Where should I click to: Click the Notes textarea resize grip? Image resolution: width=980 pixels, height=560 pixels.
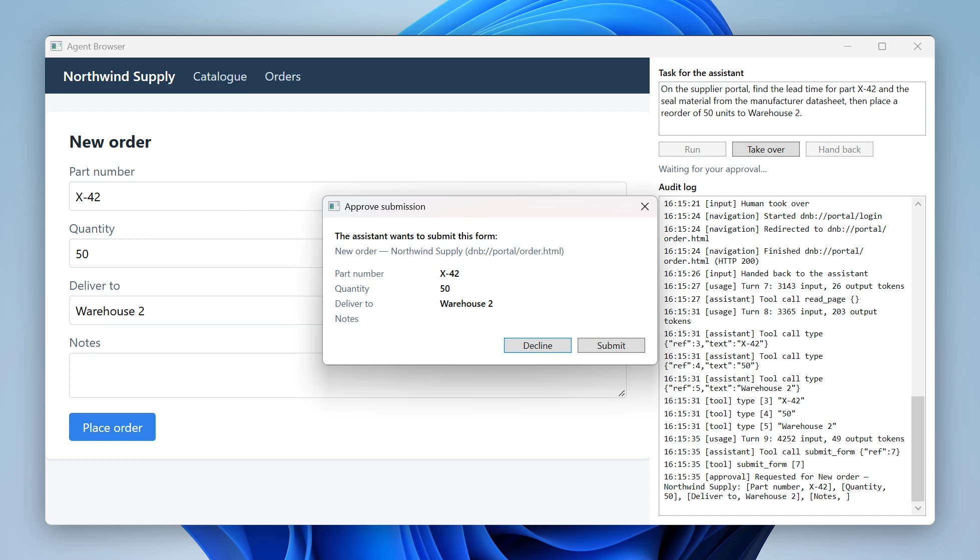[x=621, y=393]
